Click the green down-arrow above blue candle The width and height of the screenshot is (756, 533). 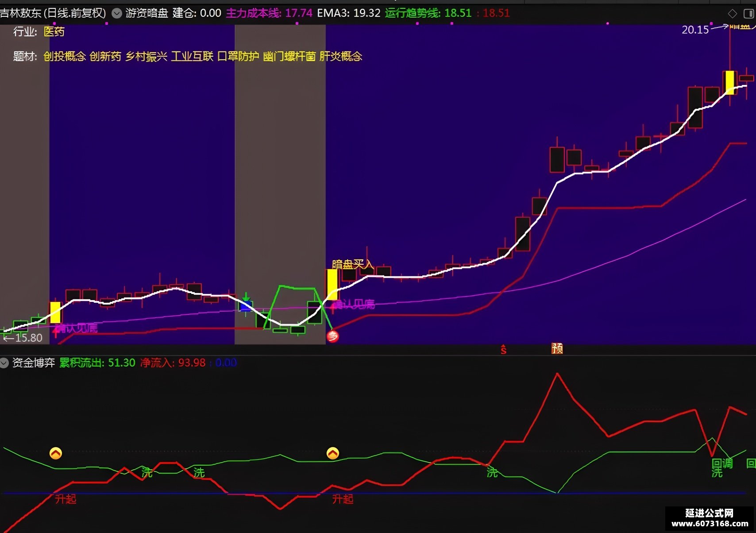246,297
